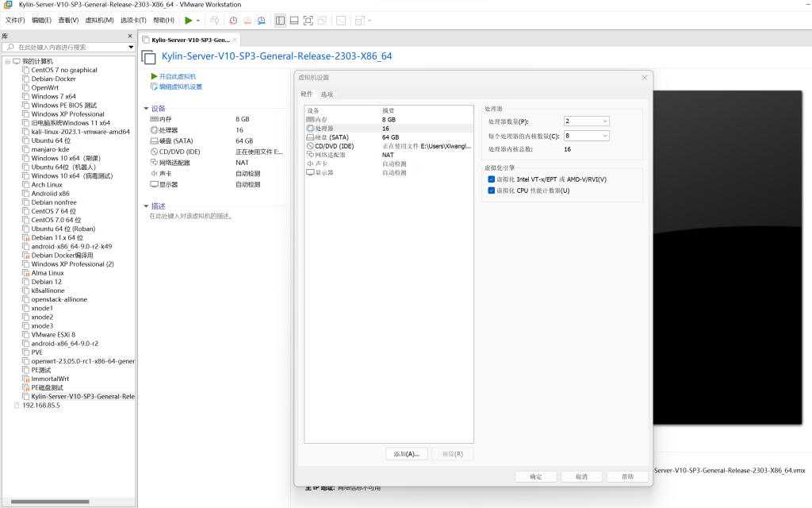Select the 显示器 display icon in settings dialog
The width and height of the screenshot is (812, 508).
coord(310,172)
